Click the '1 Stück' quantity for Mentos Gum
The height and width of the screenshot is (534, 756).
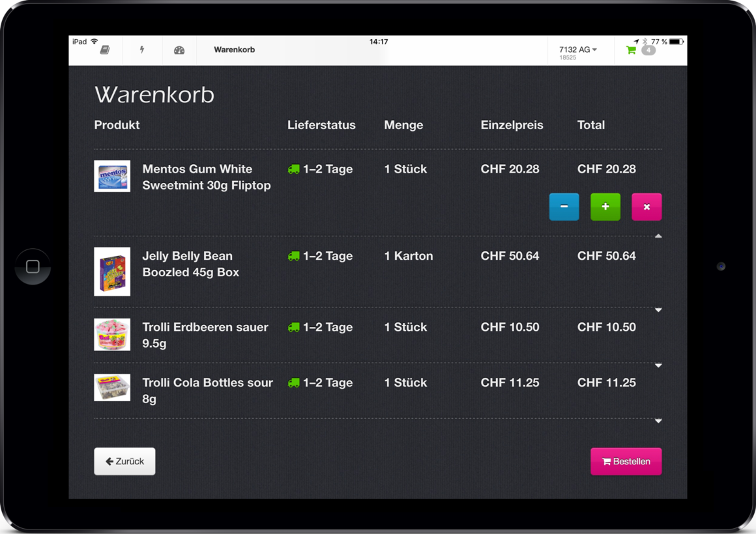[405, 169]
